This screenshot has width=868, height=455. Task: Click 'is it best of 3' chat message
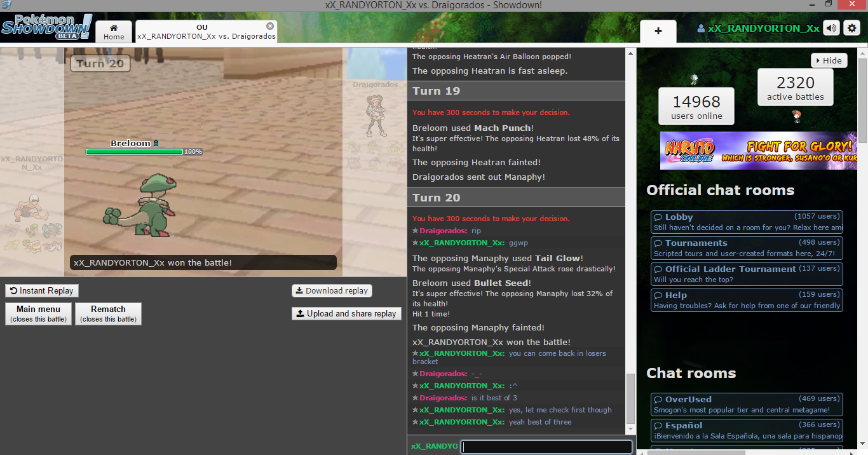[494, 398]
